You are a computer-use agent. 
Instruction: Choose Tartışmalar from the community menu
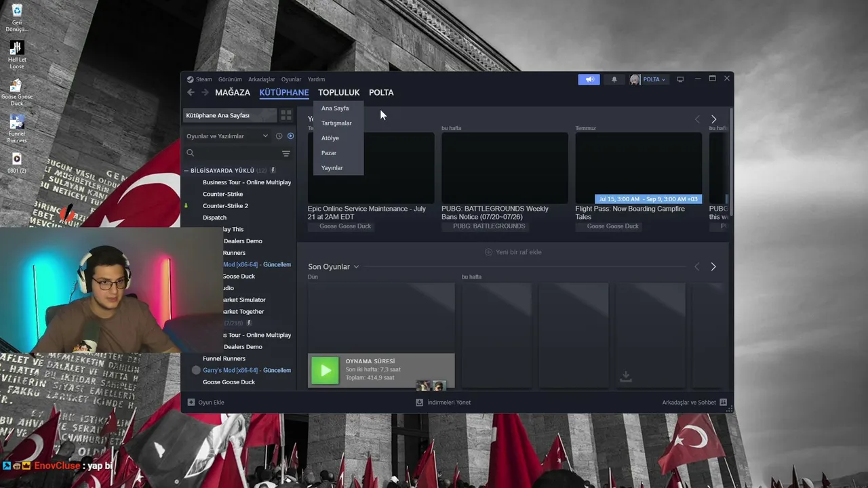(338, 123)
